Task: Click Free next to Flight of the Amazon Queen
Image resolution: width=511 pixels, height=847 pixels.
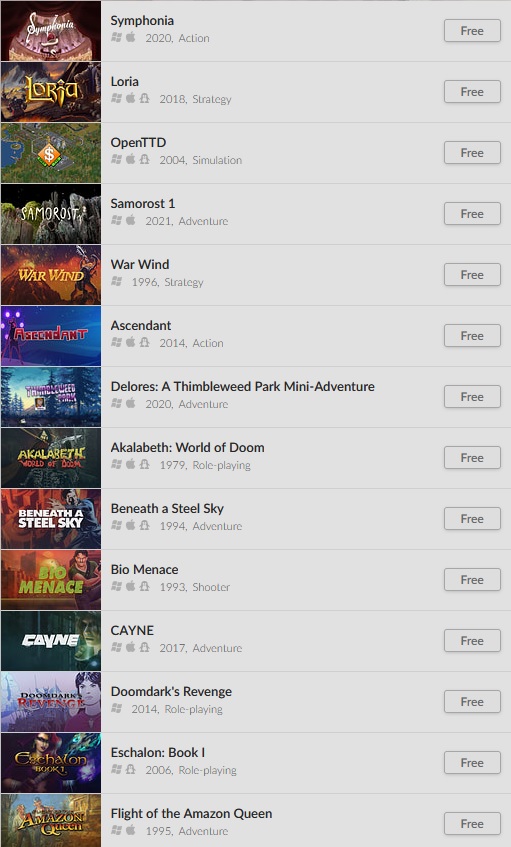Action: pyautogui.click(x=472, y=824)
